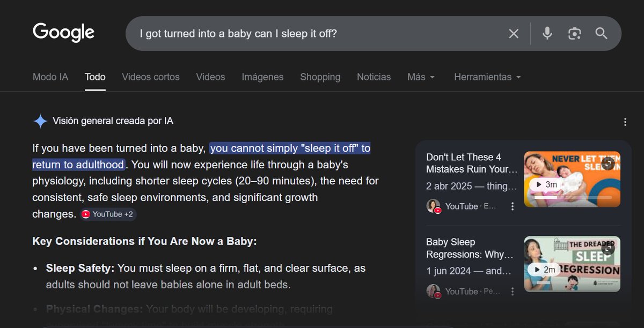Image resolution: width=644 pixels, height=328 pixels.
Task: Expand picture-in-picture icon on first thumbnail
Action: pyautogui.click(x=608, y=163)
